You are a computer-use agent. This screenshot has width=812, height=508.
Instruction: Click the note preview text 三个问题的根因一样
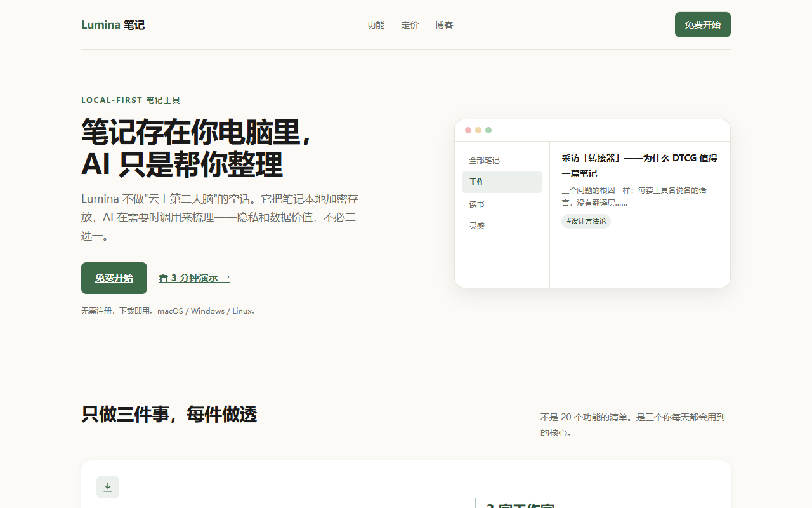[634, 196]
